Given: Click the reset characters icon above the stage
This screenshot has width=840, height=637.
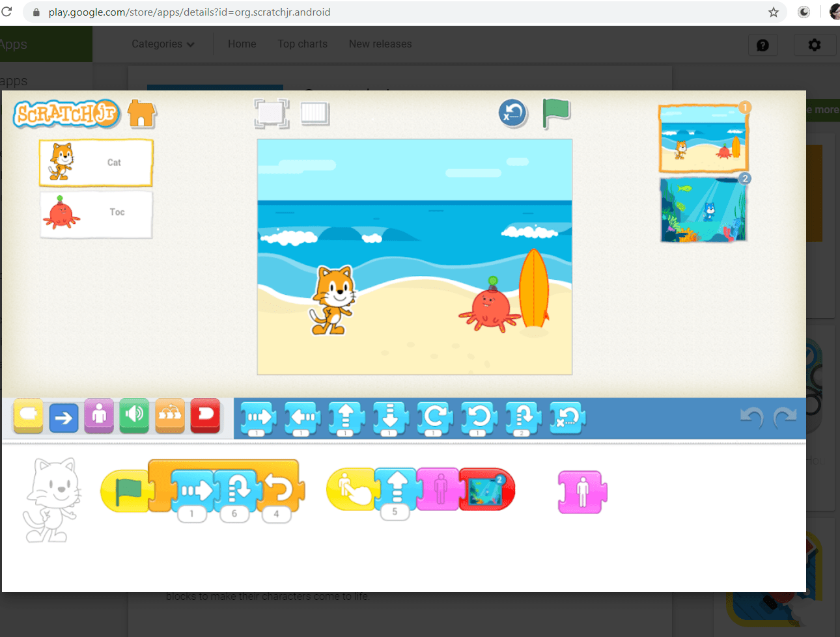Looking at the screenshot, I should point(513,113).
